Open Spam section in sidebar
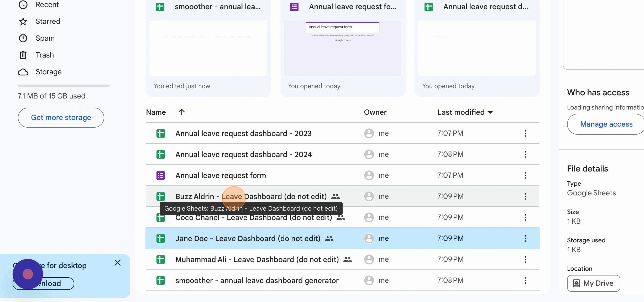 coord(45,38)
